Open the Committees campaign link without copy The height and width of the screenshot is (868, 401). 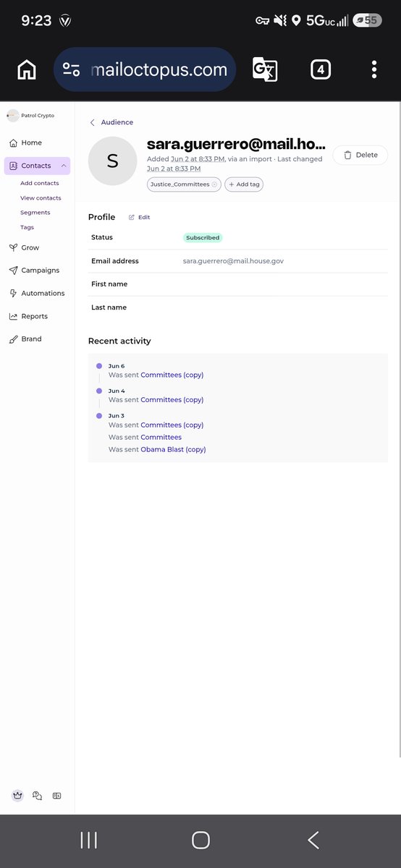pyautogui.click(x=161, y=437)
